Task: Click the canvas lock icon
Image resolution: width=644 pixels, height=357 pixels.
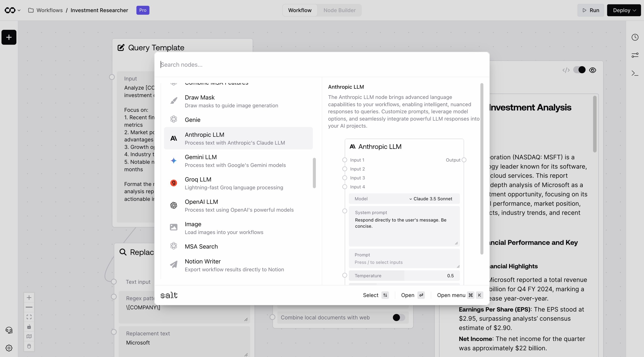Action: click(x=29, y=327)
